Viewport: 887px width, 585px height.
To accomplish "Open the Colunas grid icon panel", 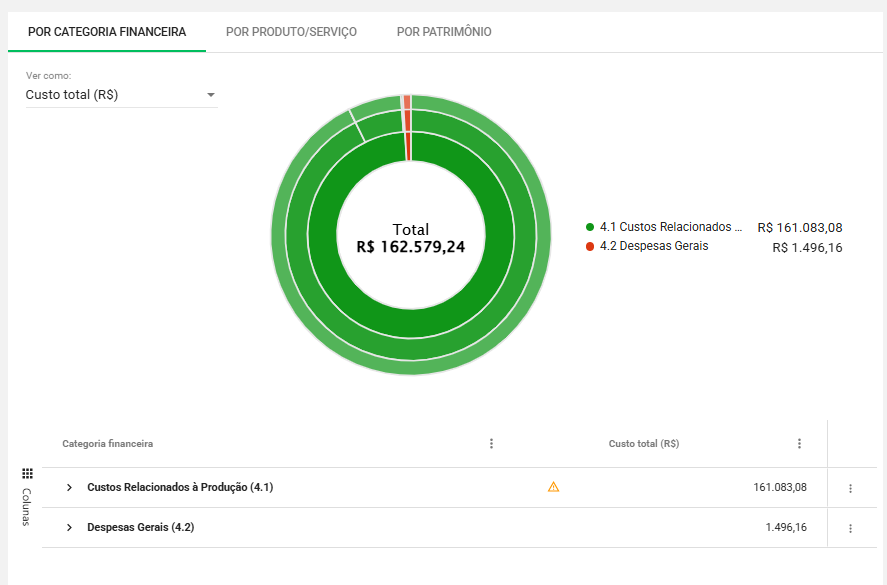I will click(27, 473).
